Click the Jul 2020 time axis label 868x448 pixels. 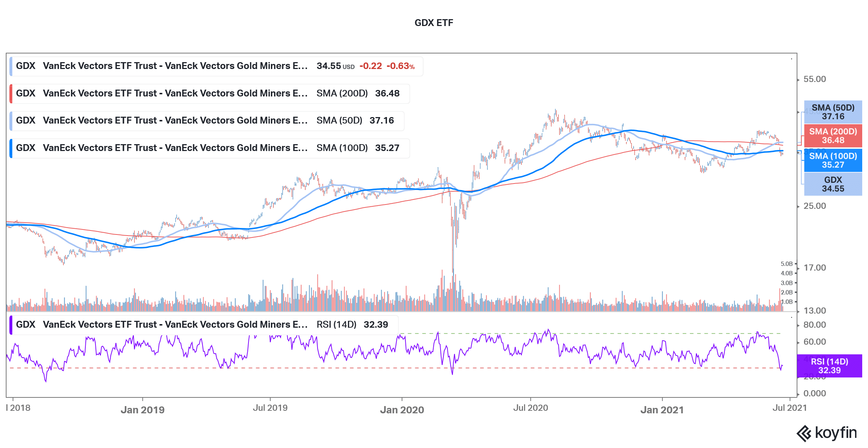[x=531, y=408]
